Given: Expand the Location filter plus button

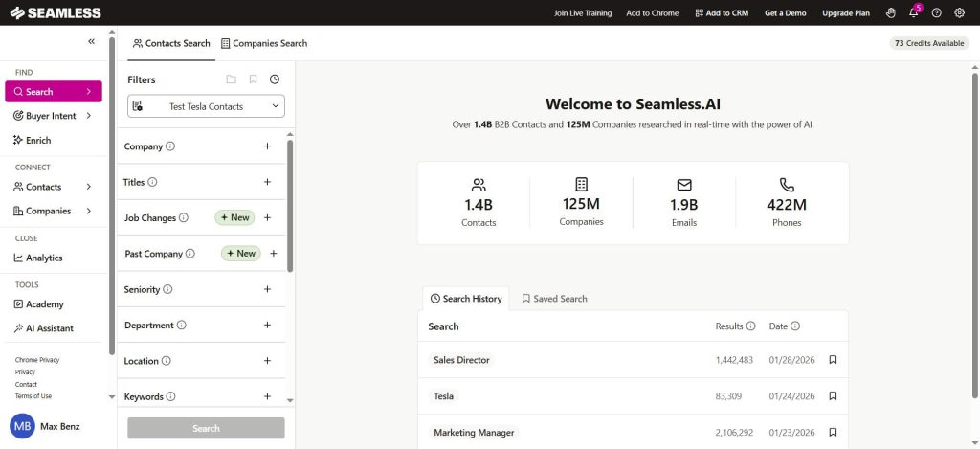Looking at the screenshot, I should pyautogui.click(x=268, y=361).
